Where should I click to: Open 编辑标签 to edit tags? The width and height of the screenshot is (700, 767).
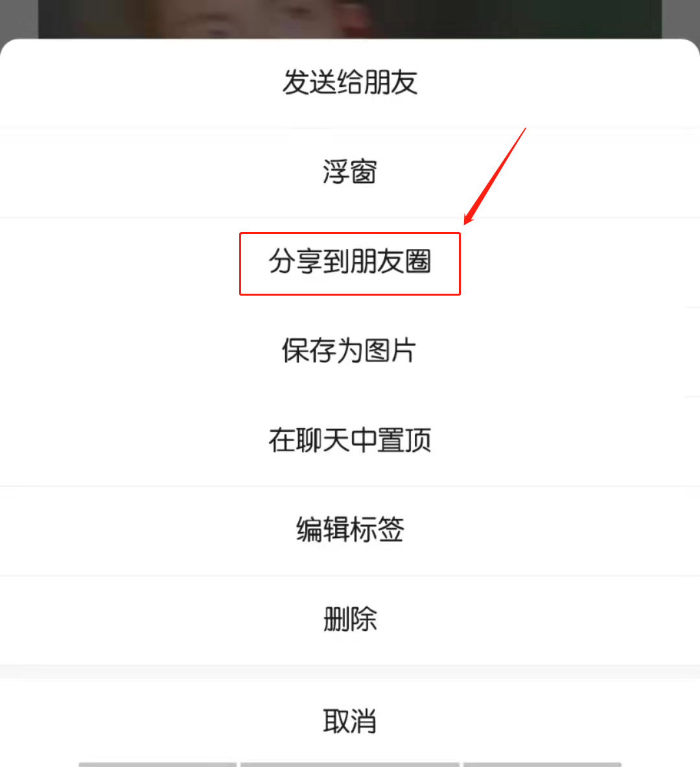click(350, 530)
